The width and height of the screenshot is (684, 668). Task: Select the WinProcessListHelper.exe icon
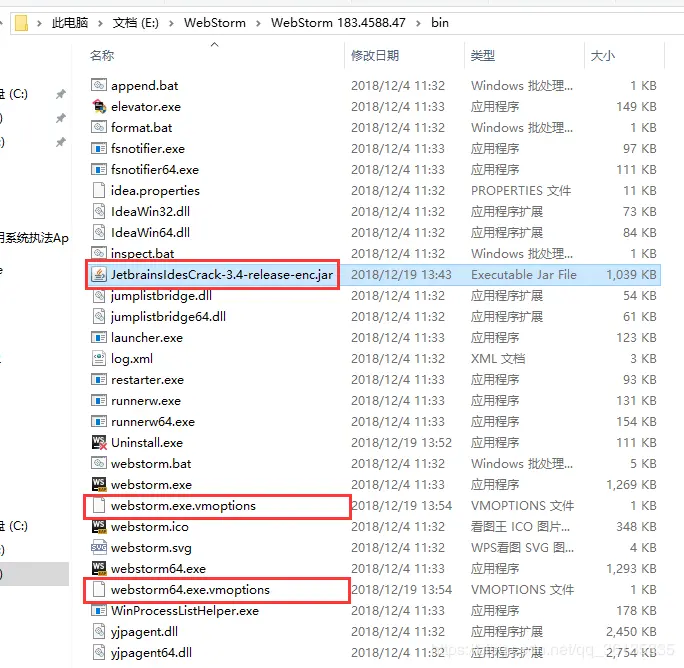pyautogui.click(x=99, y=610)
